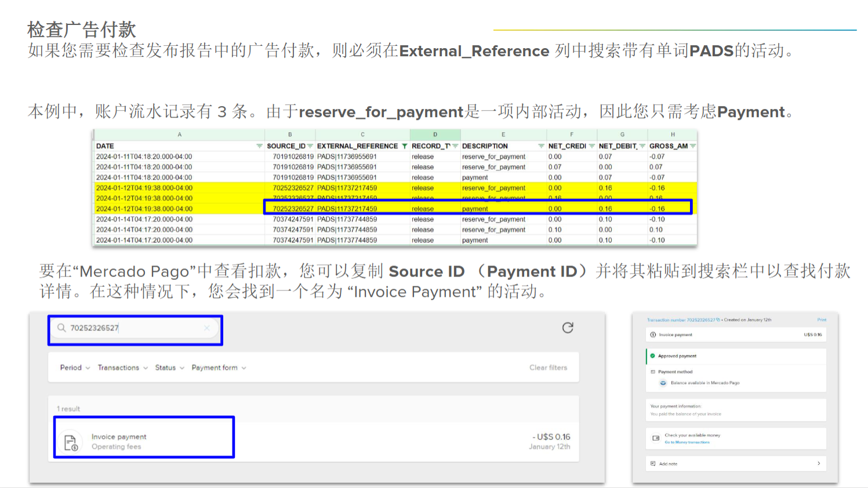Expand the Payment form dropdown
The width and height of the screenshot is (868, 488).
(219, 367)
